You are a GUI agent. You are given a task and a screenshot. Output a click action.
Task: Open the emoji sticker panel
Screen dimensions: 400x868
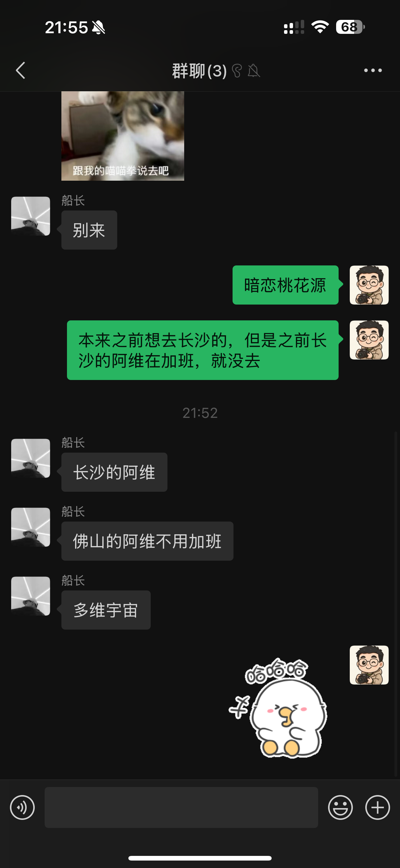(340, 807)
